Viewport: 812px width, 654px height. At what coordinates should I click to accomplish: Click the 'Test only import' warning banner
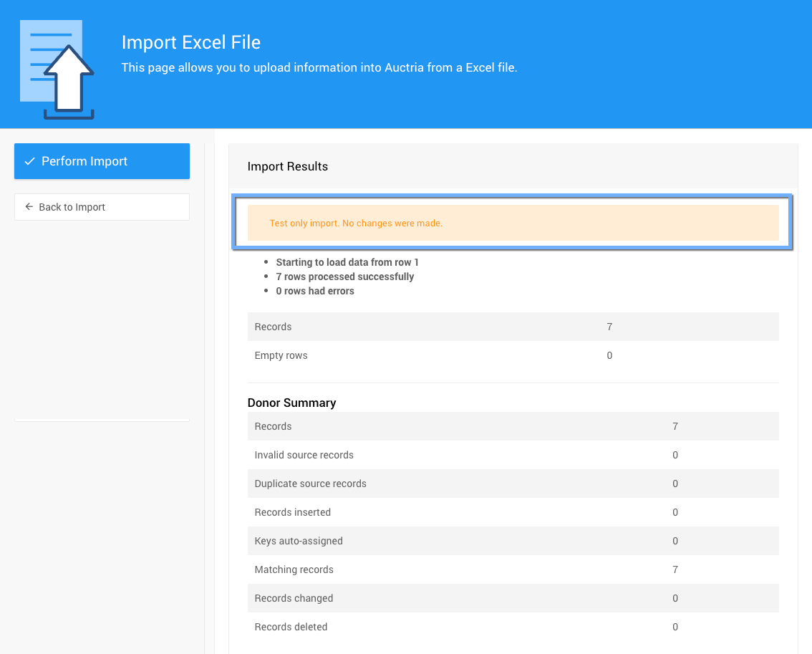click(x=513, y=223)
